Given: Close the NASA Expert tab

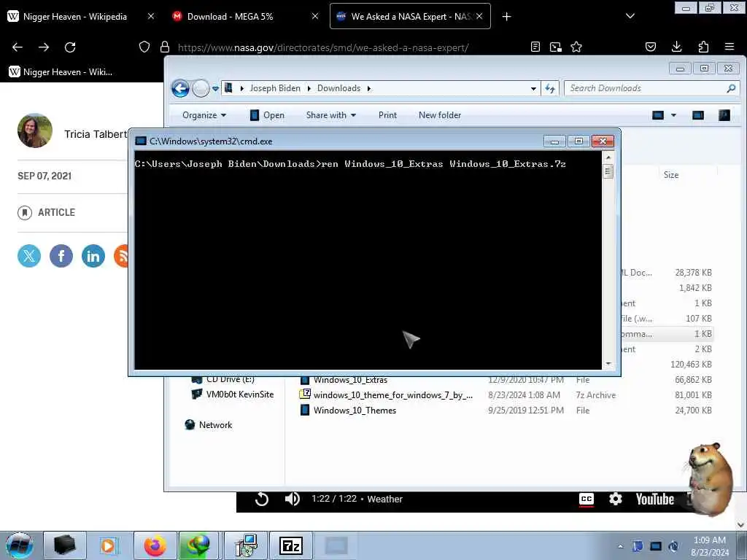Looking at the screenshot, I should pyautogui.click(x=479, y=16).
